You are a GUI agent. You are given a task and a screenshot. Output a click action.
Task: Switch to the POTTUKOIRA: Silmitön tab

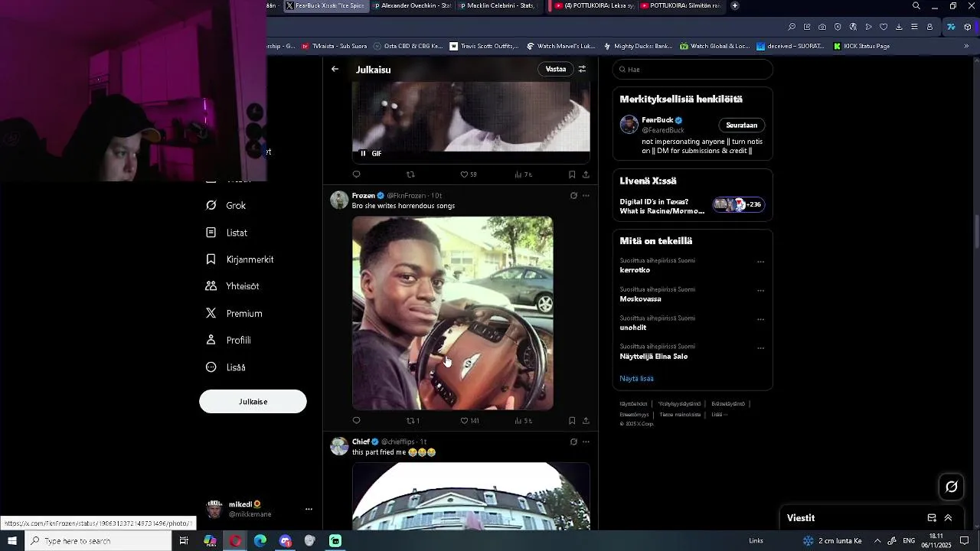point(680,5)
